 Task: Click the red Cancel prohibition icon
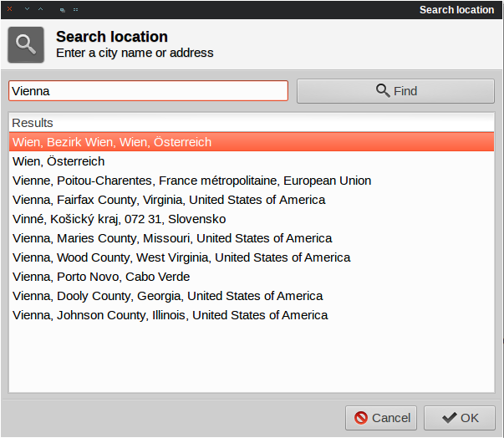(361, 418)
